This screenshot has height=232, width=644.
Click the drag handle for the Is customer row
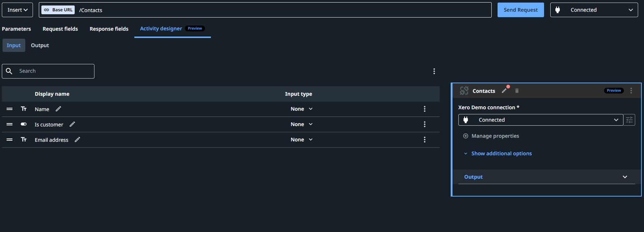coord(10,124)
